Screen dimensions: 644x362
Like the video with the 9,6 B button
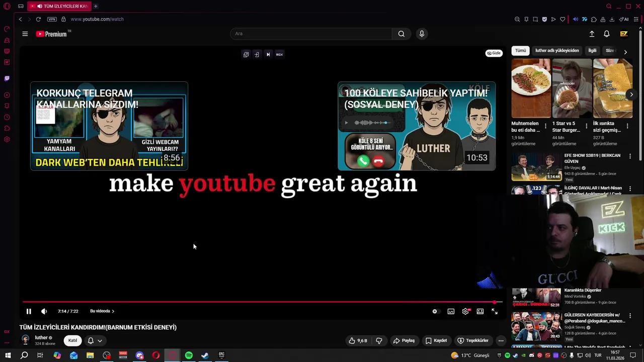coord(358,340)
